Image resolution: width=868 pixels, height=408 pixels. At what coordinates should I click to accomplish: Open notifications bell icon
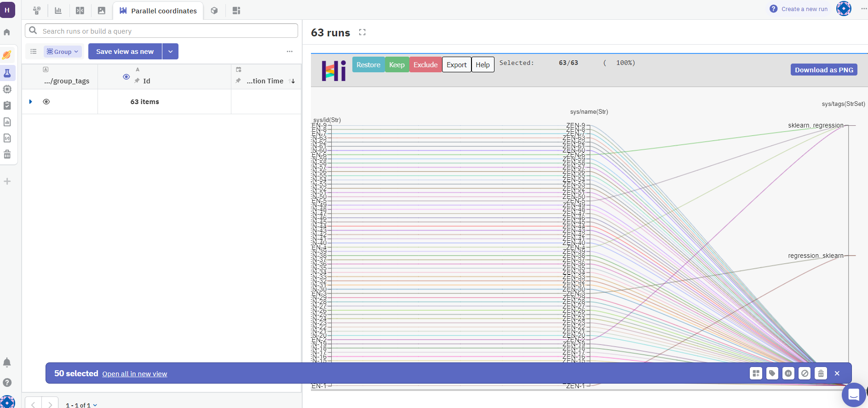(x=7, y=362)
